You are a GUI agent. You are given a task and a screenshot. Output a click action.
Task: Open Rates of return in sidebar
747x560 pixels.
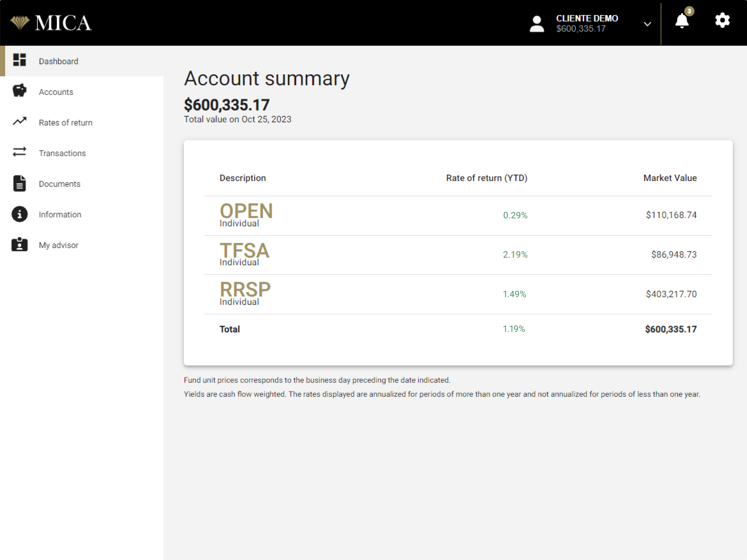click(82, 122)
